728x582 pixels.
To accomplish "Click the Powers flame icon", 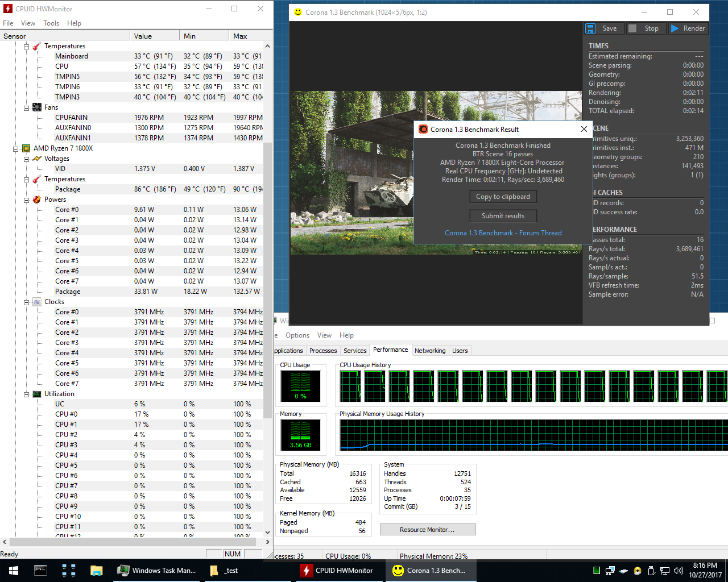I will click(x=37, y=199).
